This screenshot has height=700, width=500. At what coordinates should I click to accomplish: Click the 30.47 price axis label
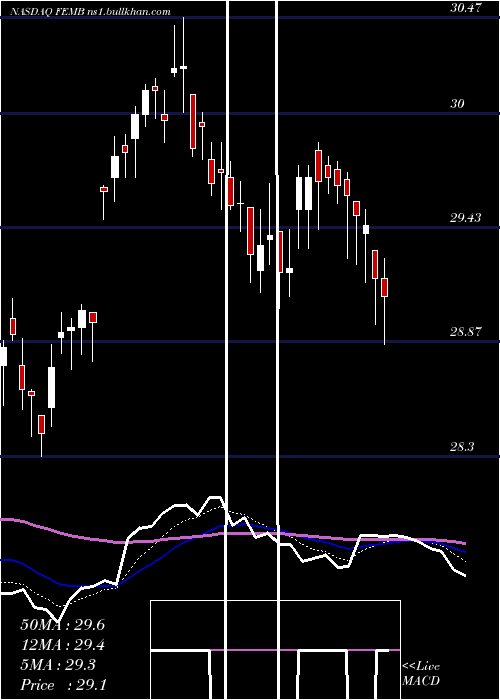click(466, 8)
